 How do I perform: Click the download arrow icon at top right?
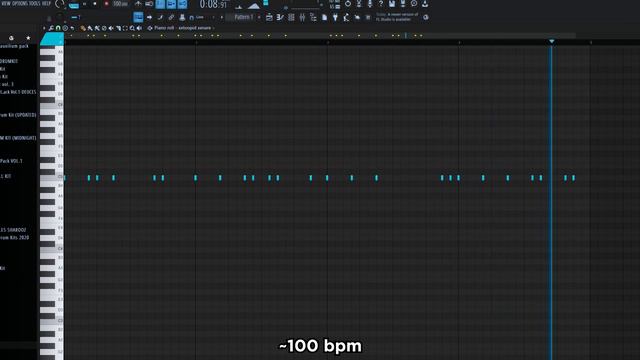pyautogui.click(x=425, y=4)
